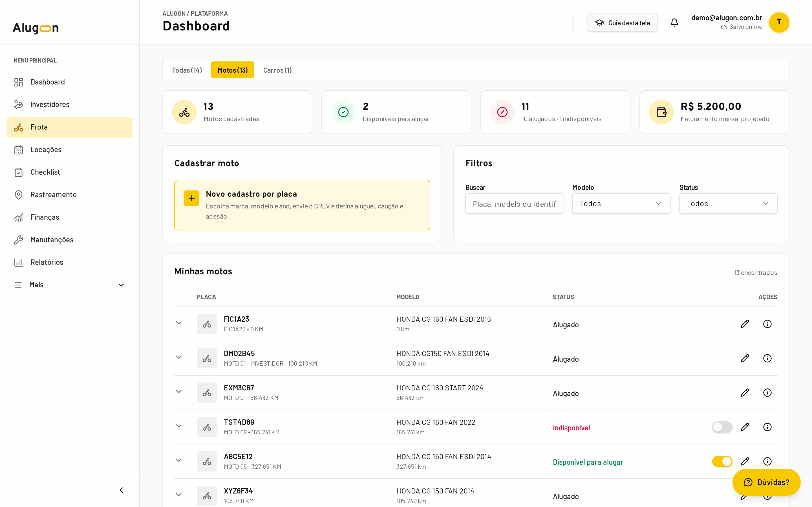The image size is (812, 507).
Task: Open the notifications bell
Action: [x=674, y=23]
